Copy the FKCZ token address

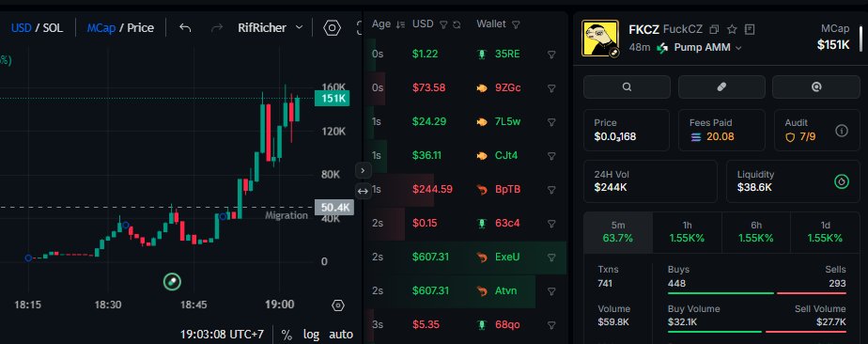(714, 29)
